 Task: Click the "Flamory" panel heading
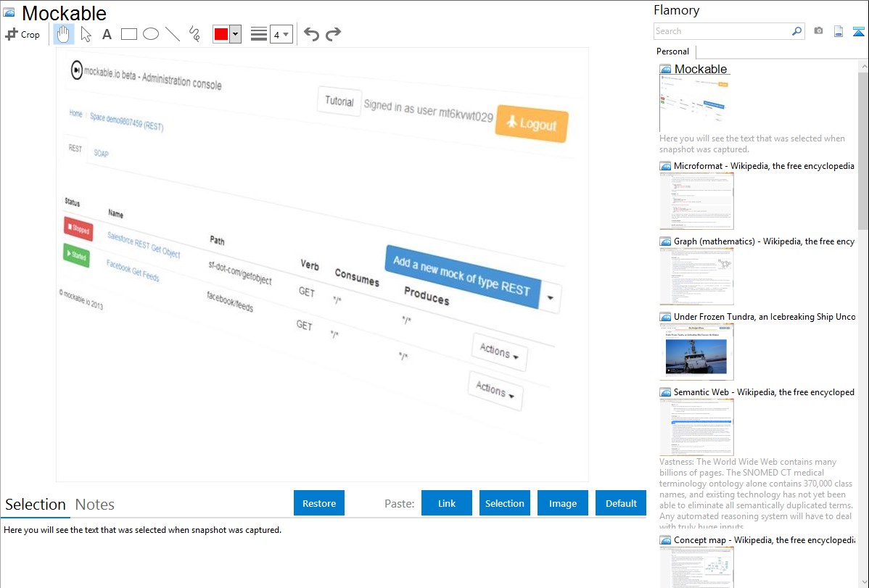click(x=677, y=10)
